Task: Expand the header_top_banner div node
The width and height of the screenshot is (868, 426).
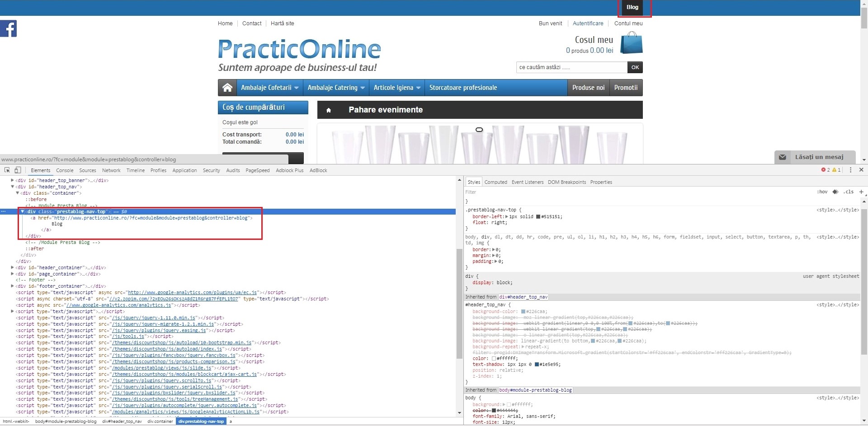Action: point(12,180)
